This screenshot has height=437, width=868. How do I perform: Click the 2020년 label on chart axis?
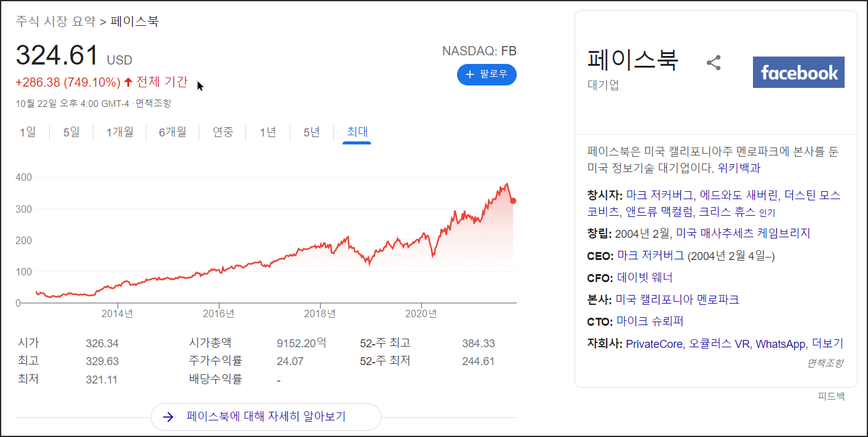pos(421,313)
